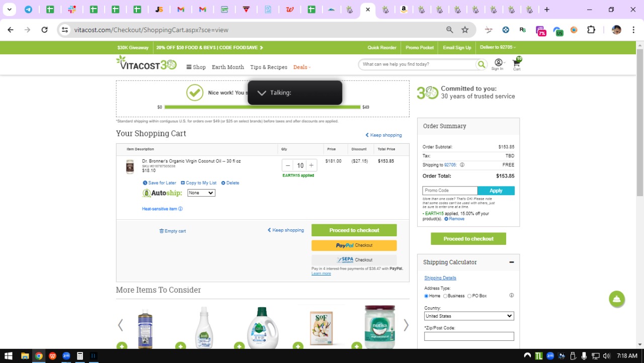The image size is (644, 363).
Task: Open the Windows Start menu
Action: tap(9, 356)
